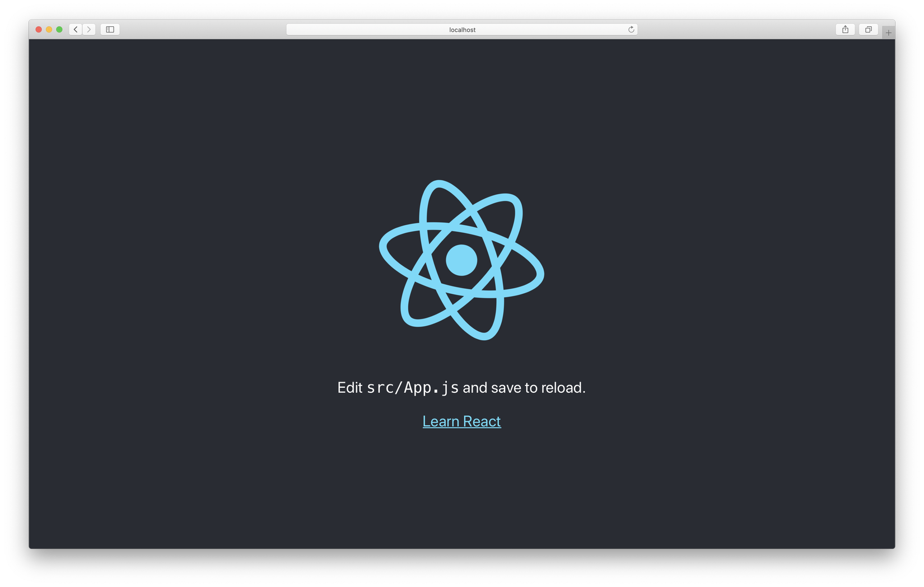924x587 pixels.
Task: Open a new tab with plus button
Action: click(x=888, y=33)
